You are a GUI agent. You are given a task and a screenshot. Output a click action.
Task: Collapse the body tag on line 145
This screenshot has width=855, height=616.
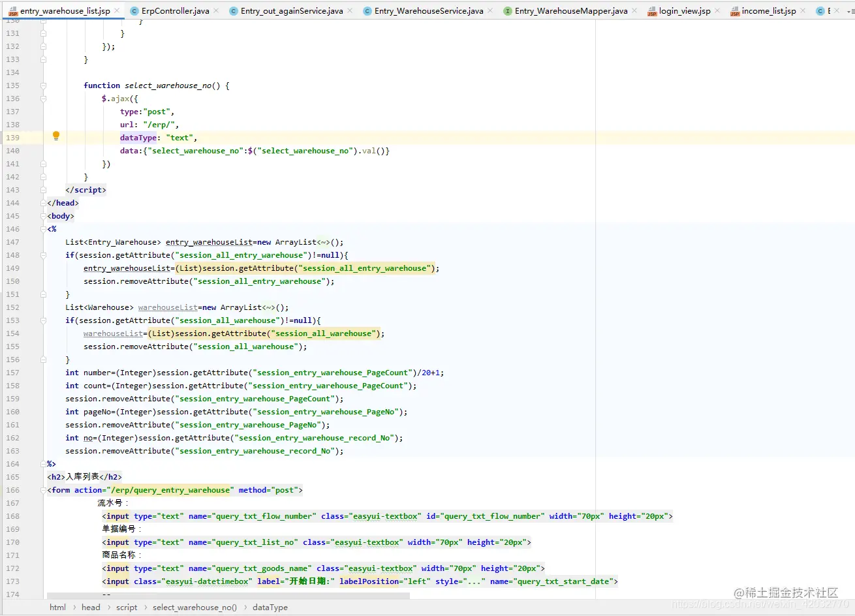[43, 216]
